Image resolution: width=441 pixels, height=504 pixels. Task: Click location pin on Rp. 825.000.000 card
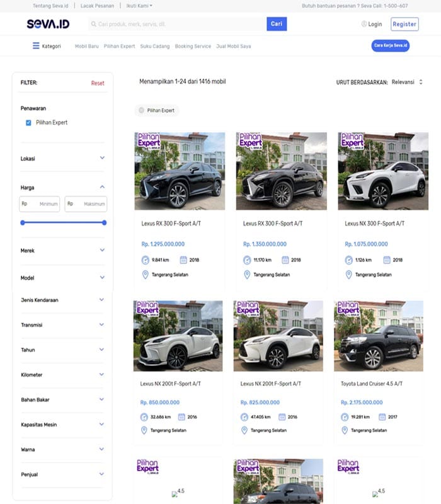244,430
